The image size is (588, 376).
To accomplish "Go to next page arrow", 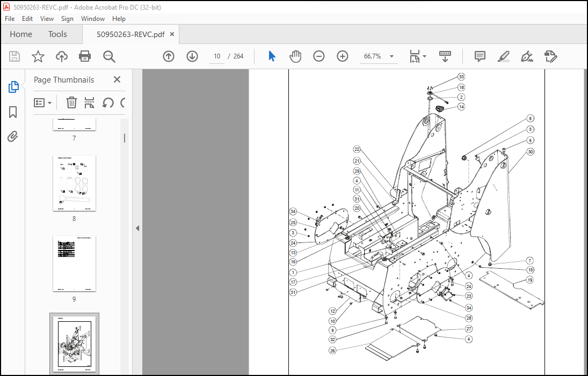I will [192, 56].
